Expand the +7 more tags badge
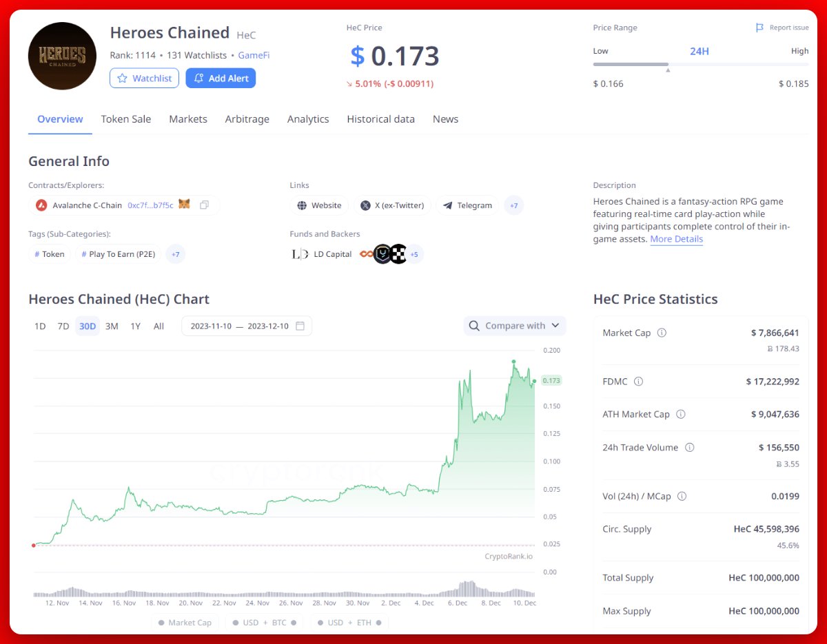 [x=176, y=254]
